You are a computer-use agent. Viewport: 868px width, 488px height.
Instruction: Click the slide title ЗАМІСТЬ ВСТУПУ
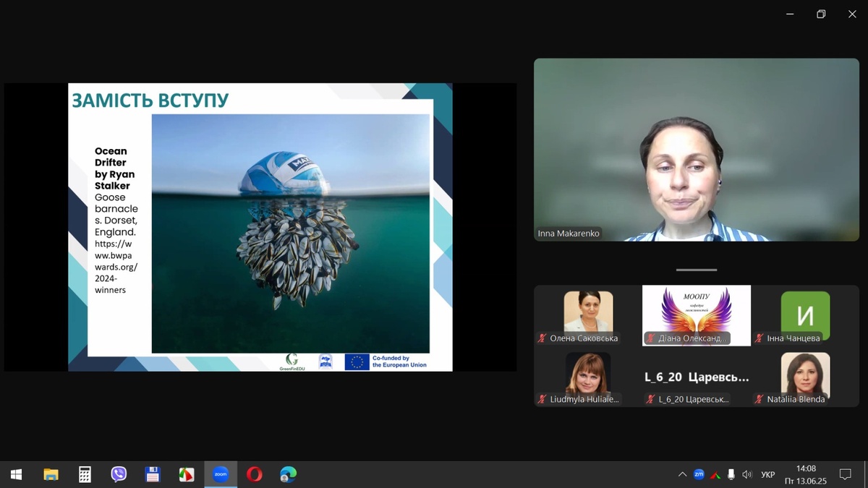coord(150,100)
